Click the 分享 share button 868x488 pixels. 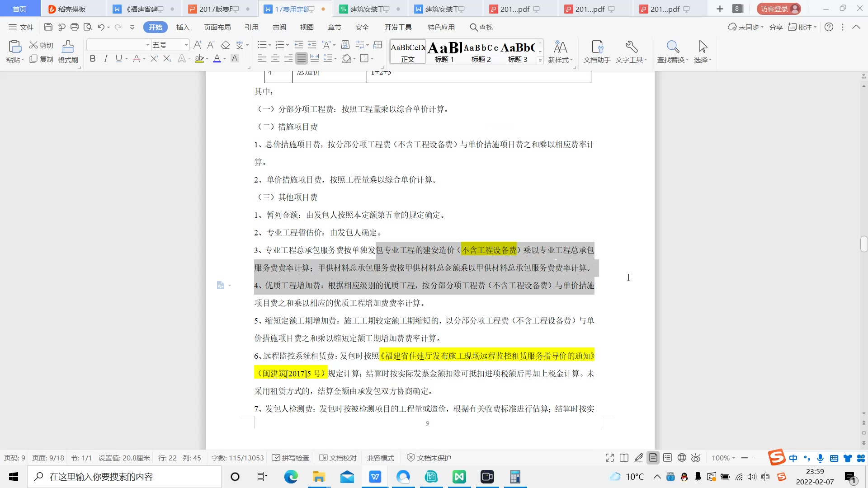pos(776,27)
